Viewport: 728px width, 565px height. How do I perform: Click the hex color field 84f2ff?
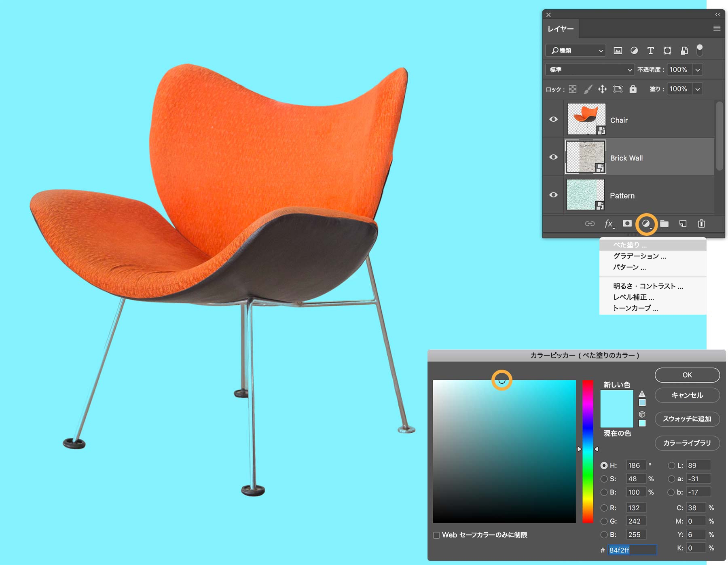[632, 550]
